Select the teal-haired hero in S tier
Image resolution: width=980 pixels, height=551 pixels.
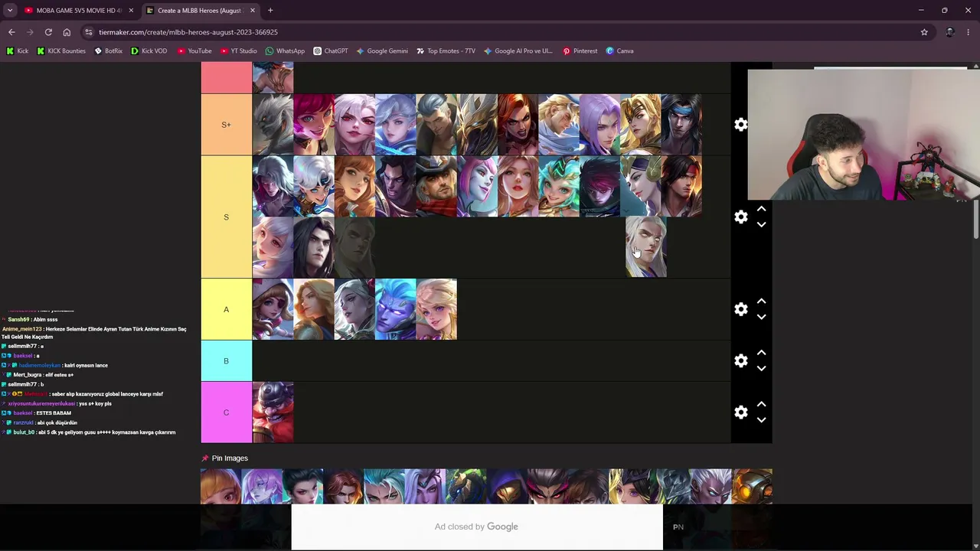[x=559, y=187]
